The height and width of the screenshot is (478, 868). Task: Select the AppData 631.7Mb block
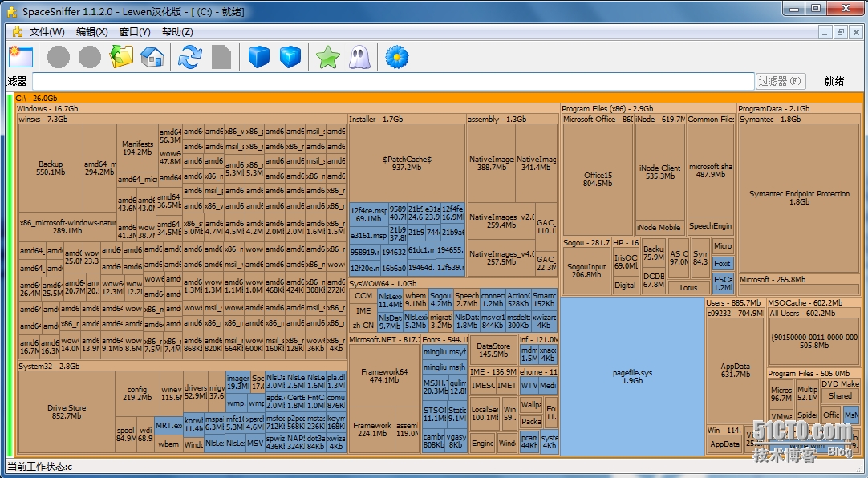click(x=736, y=370)
